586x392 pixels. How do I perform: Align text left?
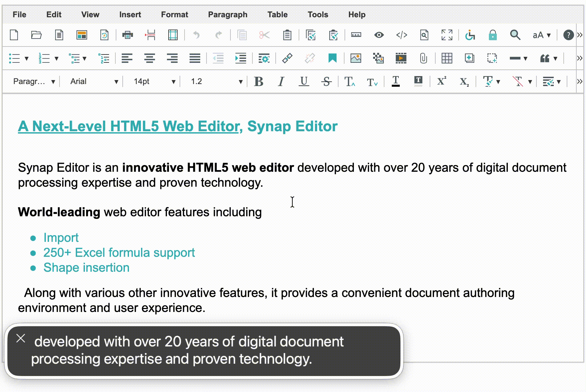pyautogui.click(x=127, y=58)
